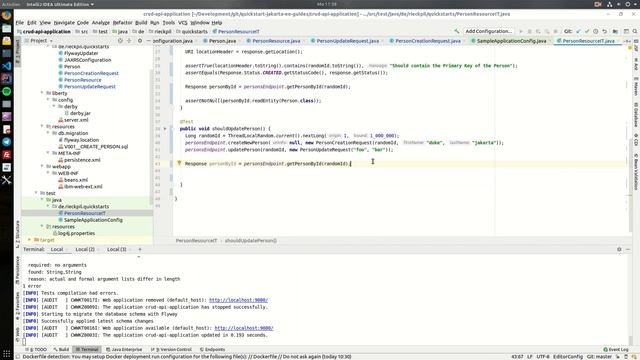This screenshot has height=360, width=640.
Task: Collapse the db.migration folder
Action: pos(48,133)
